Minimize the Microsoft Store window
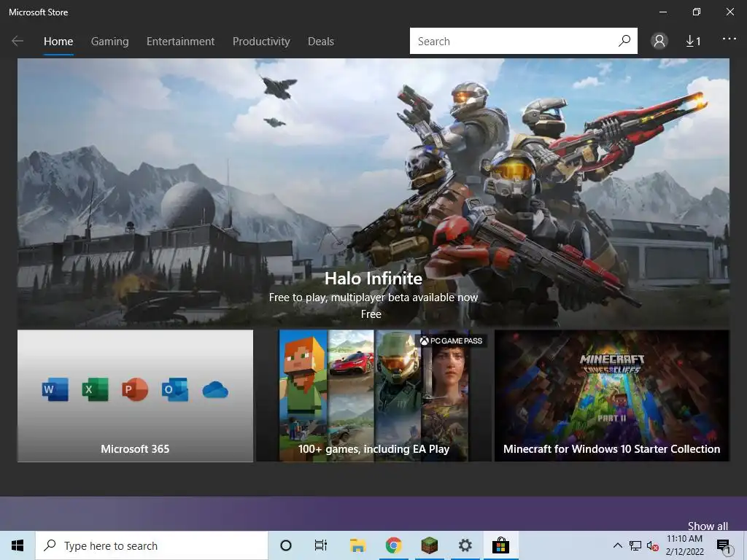Image resolution: width=747 pixels, height=560 pixels. point(662,12)
